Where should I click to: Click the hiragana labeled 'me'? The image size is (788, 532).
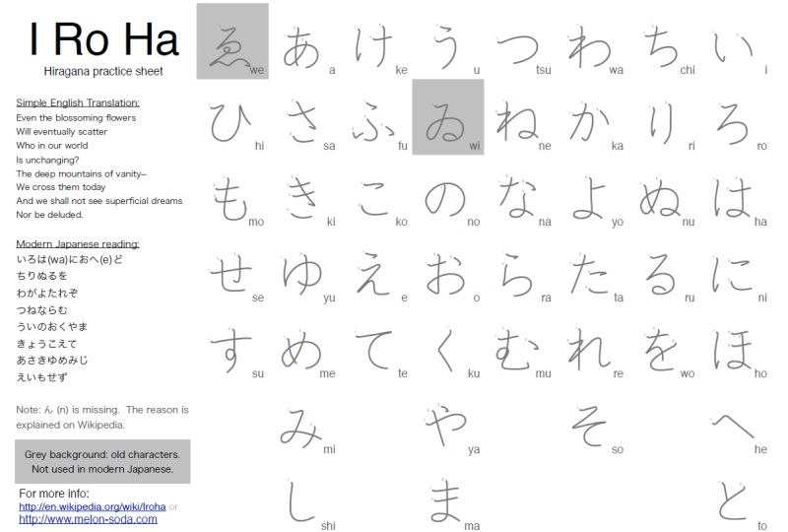(300, 350)
